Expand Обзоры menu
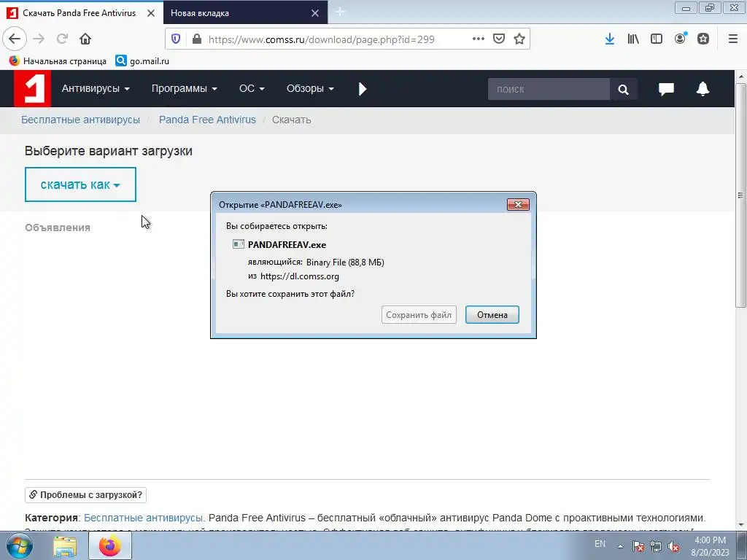747x560 pixels. pyautogui.click(x=310, y=88)
